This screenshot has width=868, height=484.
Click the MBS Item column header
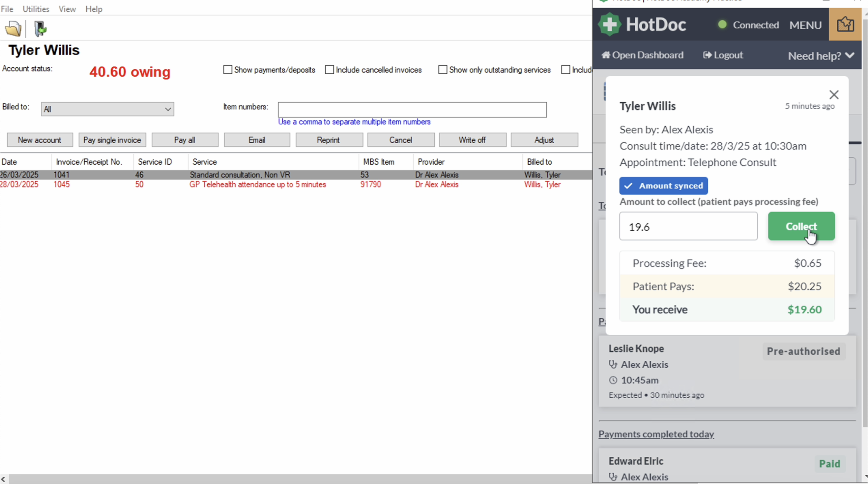[x=386, y=162]
